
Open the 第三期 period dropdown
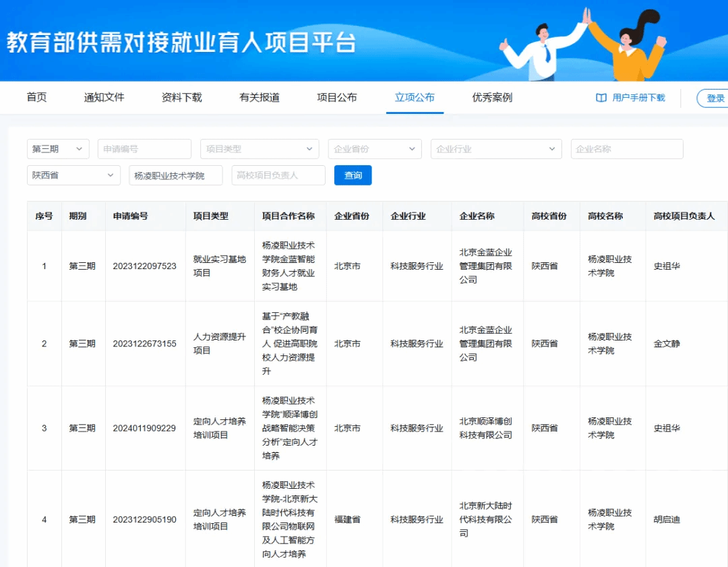pyautogui.click(x=58, y=149)
